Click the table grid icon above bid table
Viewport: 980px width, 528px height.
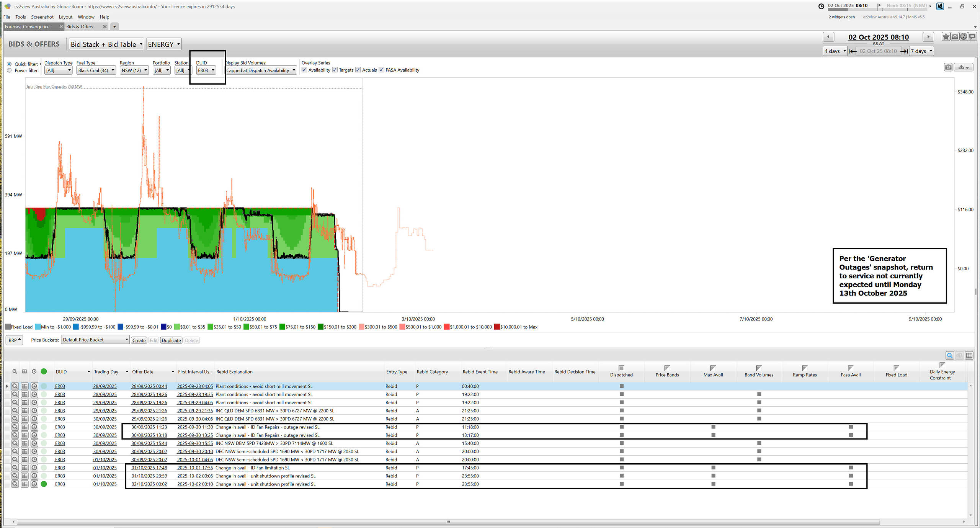[x=969, y=356]
